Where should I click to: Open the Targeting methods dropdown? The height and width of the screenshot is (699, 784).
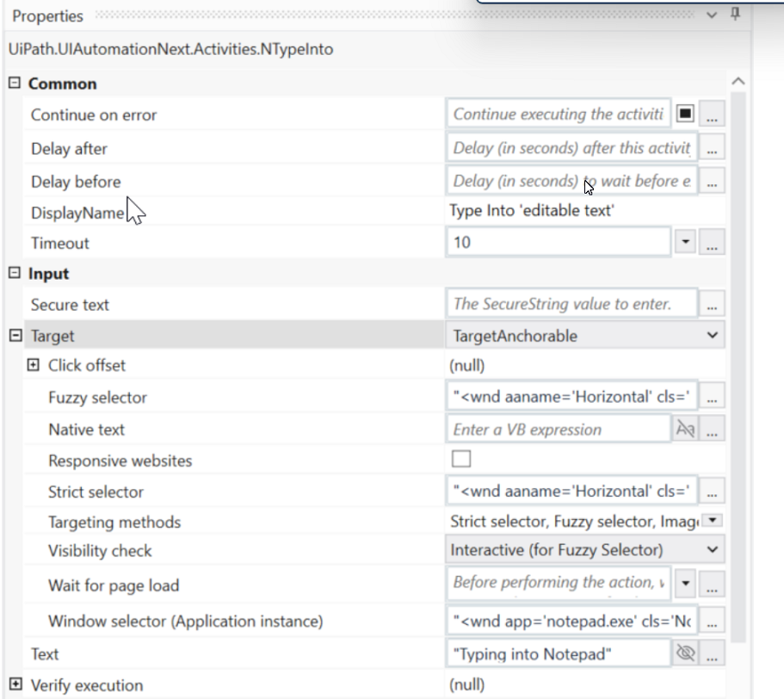pos(712,521)
